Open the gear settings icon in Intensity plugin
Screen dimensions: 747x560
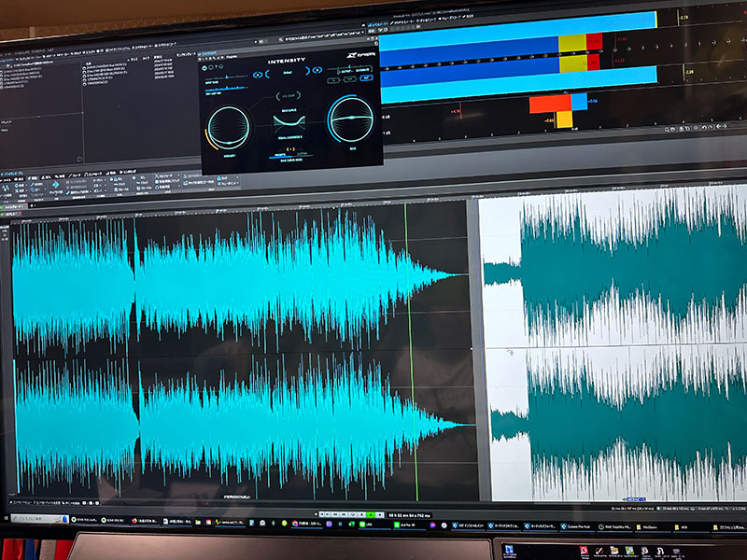(204, 68)
